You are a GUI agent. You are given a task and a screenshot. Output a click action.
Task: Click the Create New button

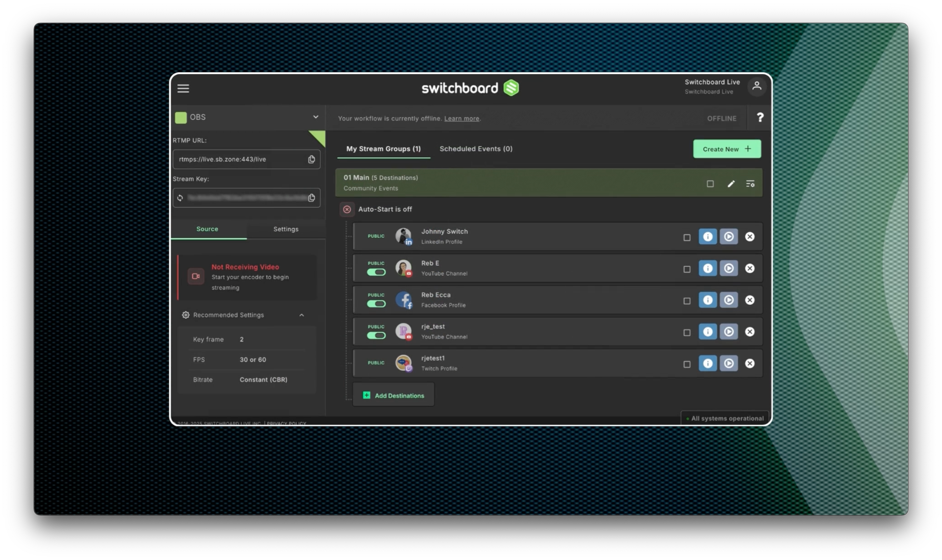point(727,149)
